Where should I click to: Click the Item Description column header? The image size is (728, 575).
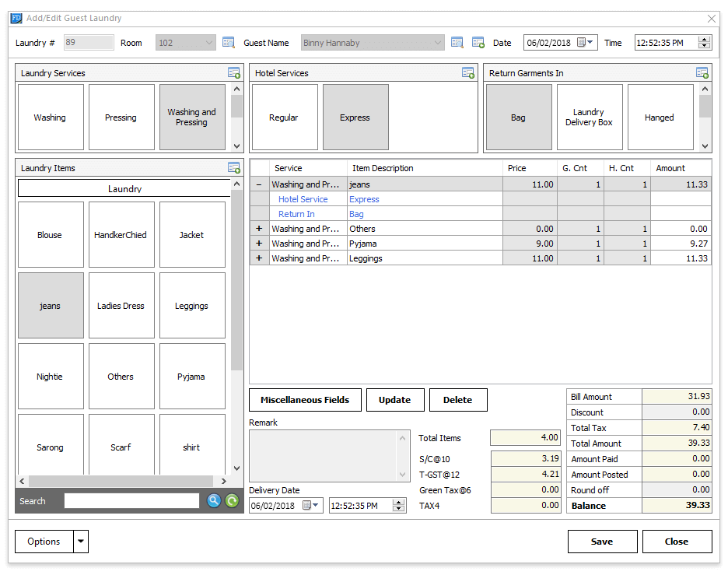(425, 168)
